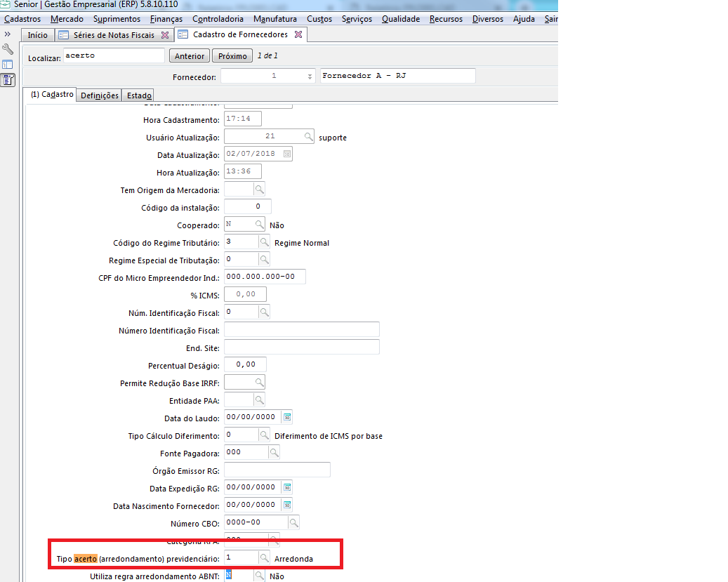The image size is (728, 582).
Task: Close the Cadastro de Fornecedores tab
Action: pos(298,34)
